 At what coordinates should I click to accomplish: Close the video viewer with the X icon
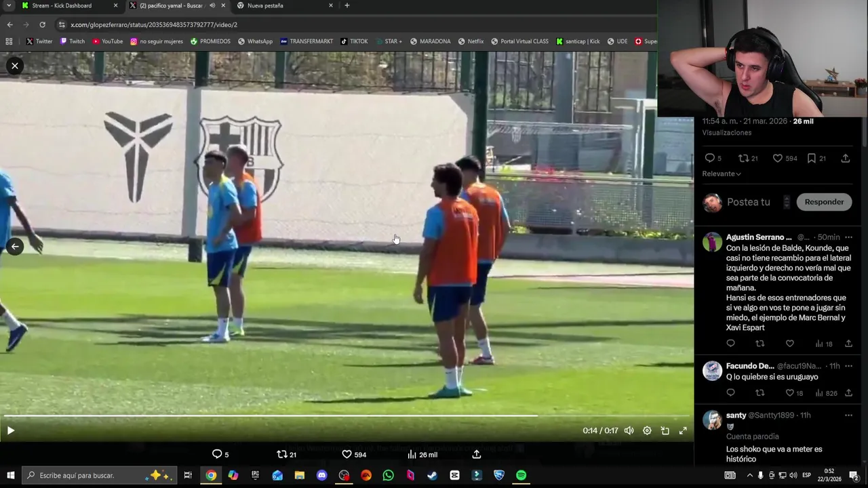pyautogui.click(x=14, y=66)
